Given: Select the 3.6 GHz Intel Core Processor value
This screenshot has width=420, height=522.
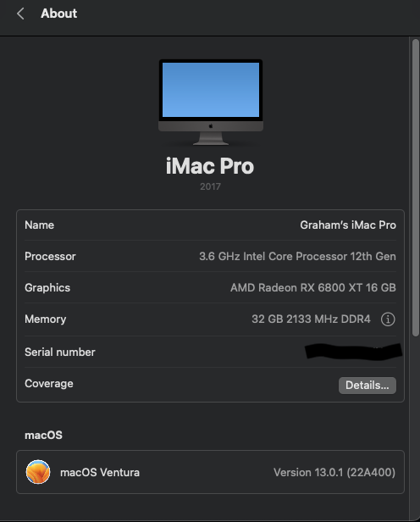Looking at the screenshot, I should 297,256.
